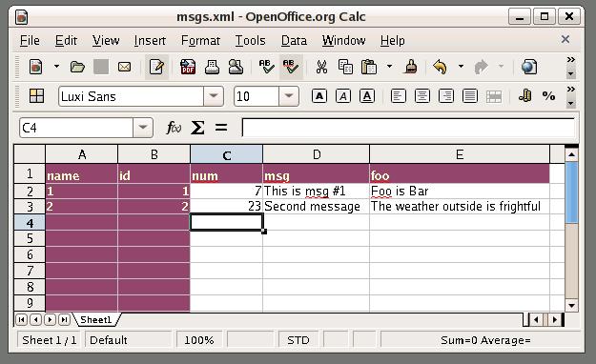This screenshot has height=364, width=596.
Task: Click the Format Paintbrush icon
Action: (x=410, y=68)
